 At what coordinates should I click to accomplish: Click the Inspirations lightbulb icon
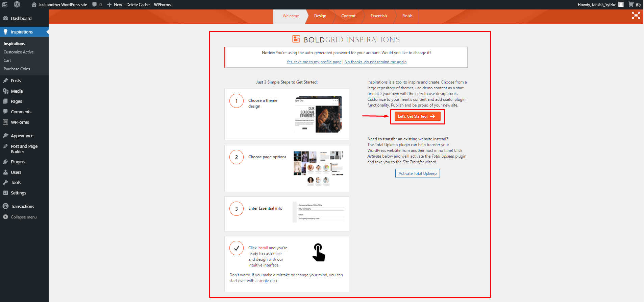(x=5, y=32)
